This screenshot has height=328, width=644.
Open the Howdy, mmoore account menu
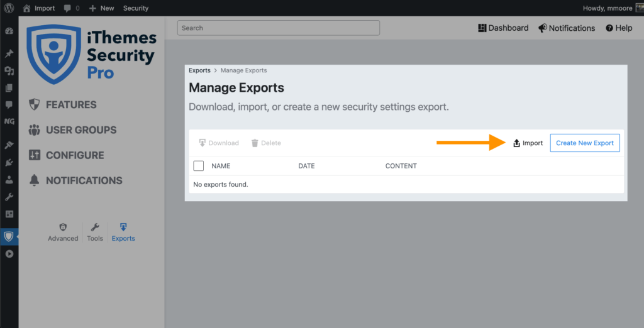613,8
